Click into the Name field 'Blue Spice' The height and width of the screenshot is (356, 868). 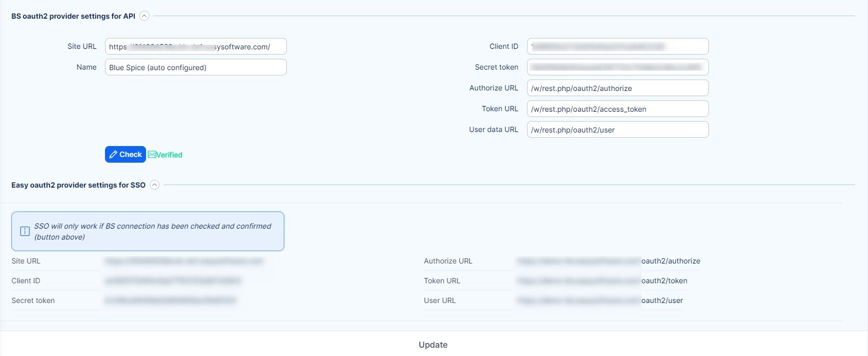(195, 68)
